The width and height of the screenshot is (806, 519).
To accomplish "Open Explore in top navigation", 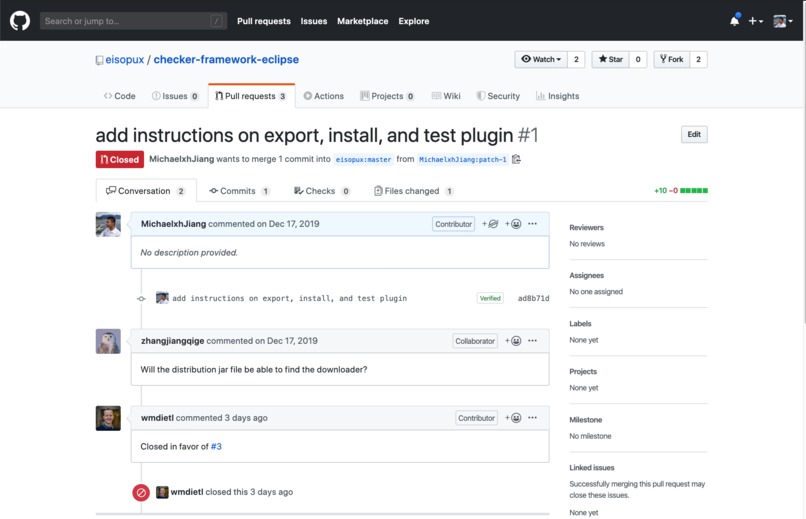I will pos(414,21).
